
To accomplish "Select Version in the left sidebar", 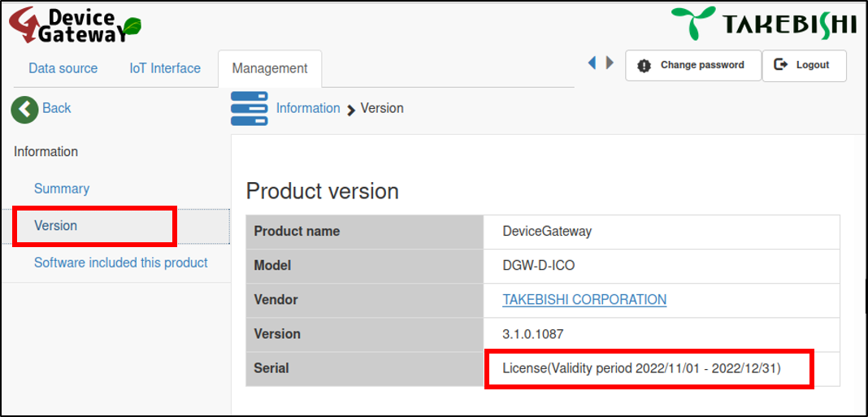I will point(55,226).
